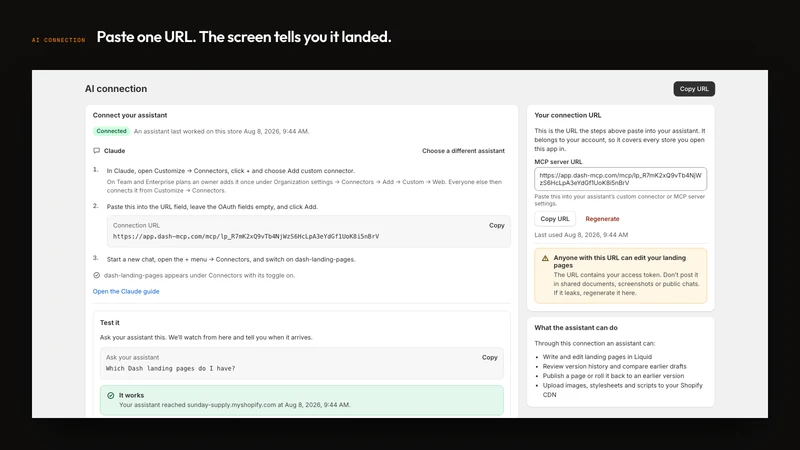Click the dark Copy URL header button

point(694,89)
